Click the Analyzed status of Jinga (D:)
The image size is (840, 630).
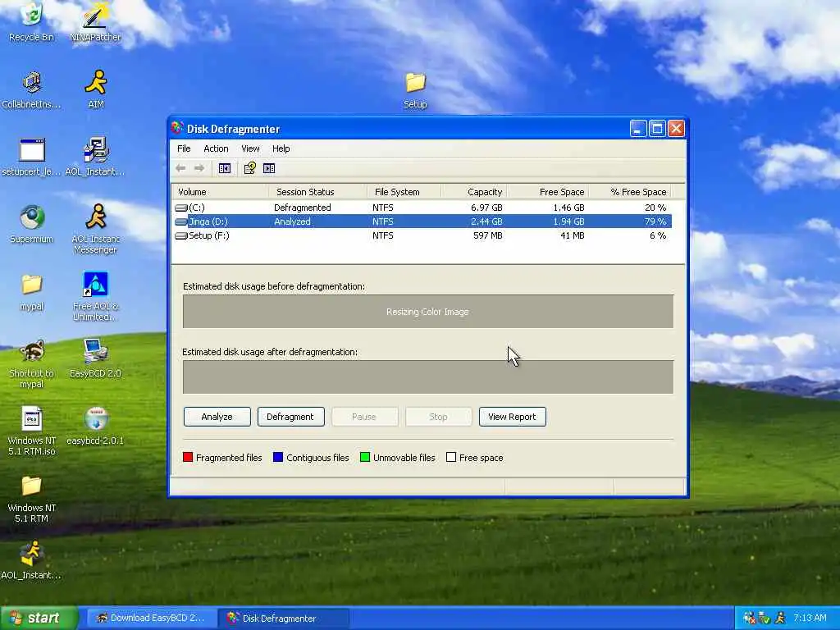[292, 221]
